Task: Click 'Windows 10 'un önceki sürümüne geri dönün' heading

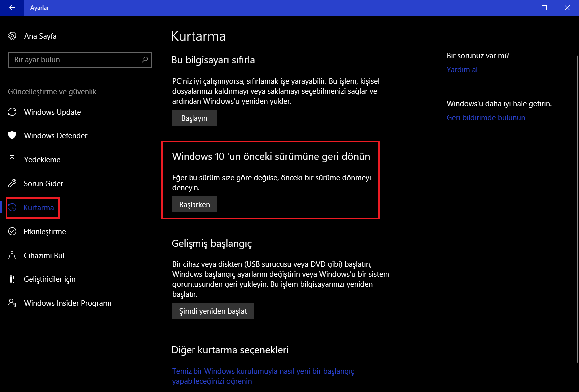Action: 271,156
